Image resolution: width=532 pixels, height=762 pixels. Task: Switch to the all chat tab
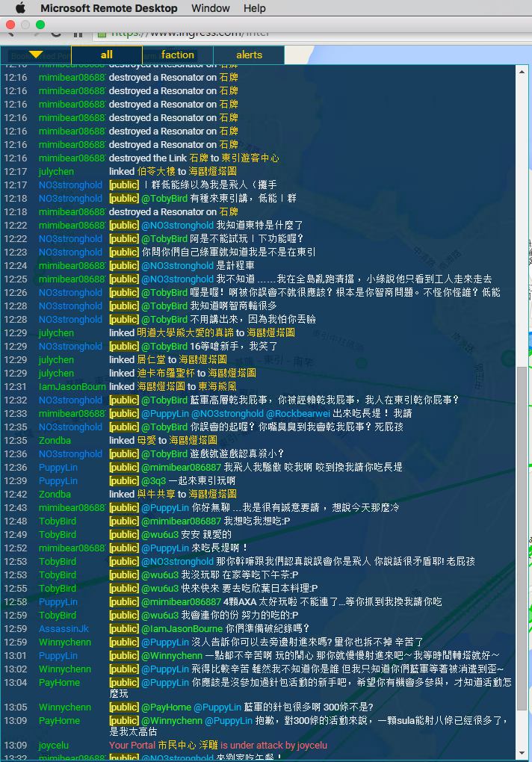point(106,55)
